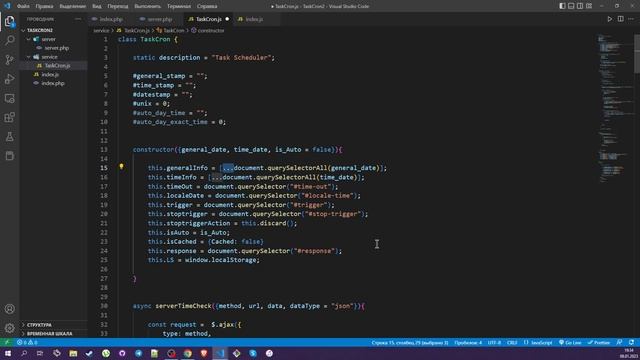Image resolution: width=640 pixels, height=360 pixels.
Task: Open the Remote Explorer view
Action: pos(9,98)
